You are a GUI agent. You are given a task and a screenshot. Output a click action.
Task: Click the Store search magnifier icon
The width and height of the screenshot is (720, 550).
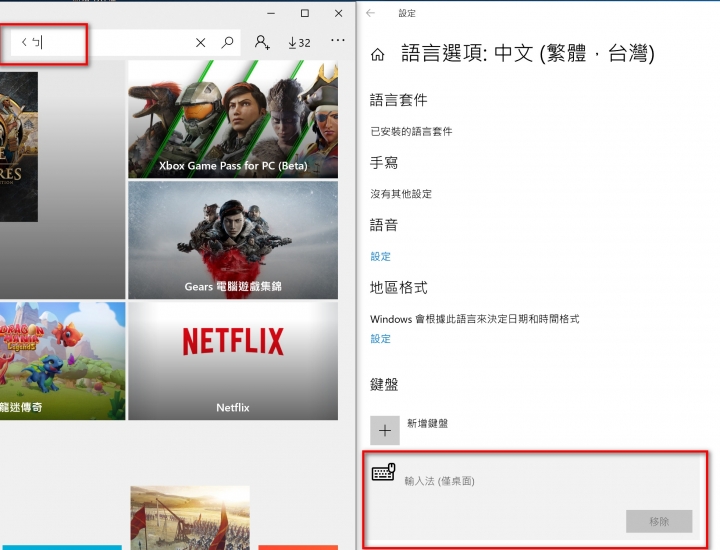coord(227,42)
